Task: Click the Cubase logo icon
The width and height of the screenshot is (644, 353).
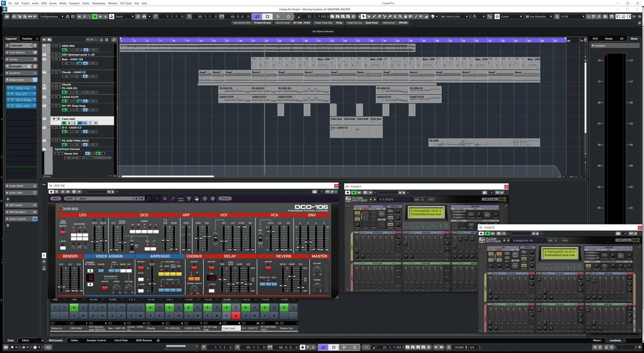Action: [x=3, y=3]
